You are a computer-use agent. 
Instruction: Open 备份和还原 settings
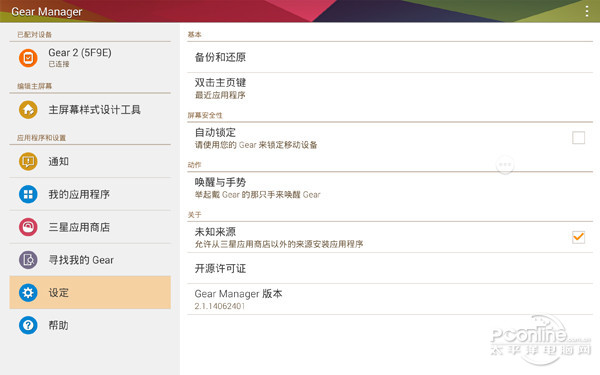pos(390,57)
